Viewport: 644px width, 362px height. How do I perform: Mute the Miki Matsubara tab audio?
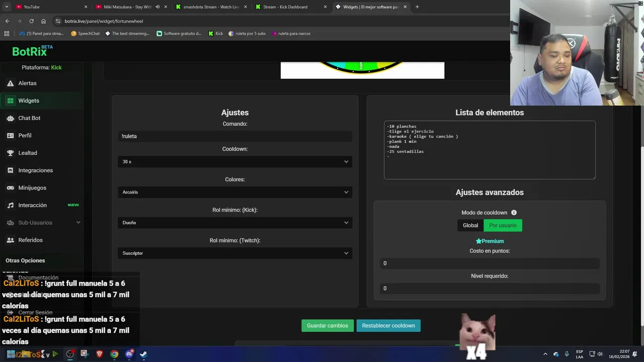(x=157, y=7)
